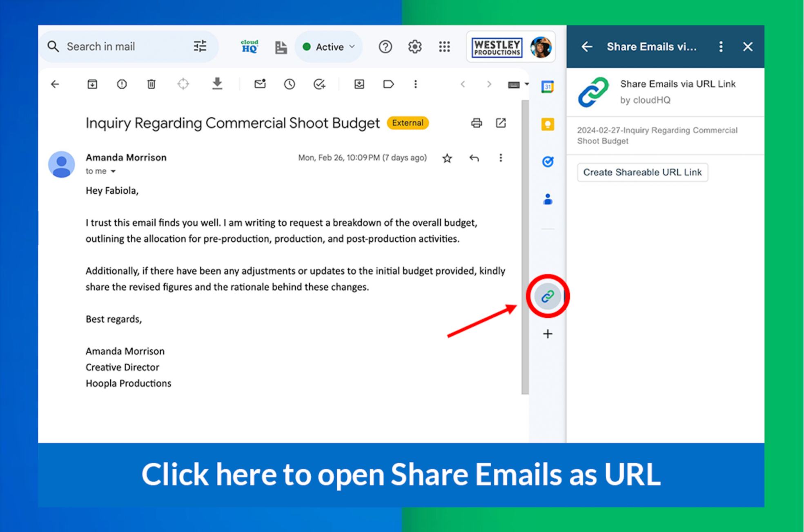Go back in Share Emails panel
The image size is (804, 532).
click(x=587, y=47)
